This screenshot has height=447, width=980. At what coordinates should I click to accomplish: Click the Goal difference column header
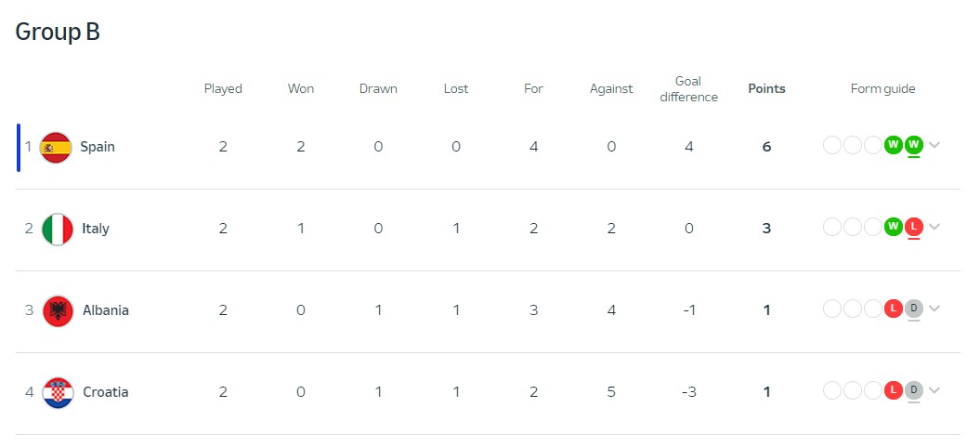click(x=688, y=89)
